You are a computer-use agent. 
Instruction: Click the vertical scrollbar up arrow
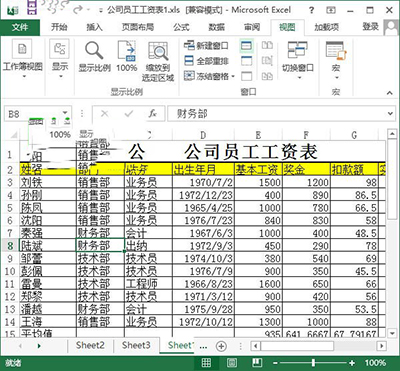point(392,134)
